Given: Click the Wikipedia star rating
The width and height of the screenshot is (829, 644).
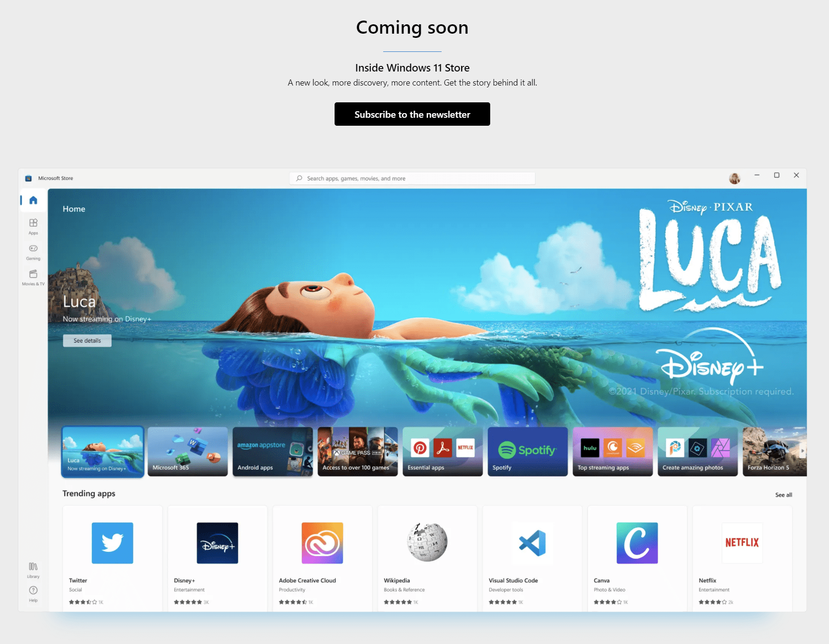Looking at the screenshot, I should coord(398,602).
